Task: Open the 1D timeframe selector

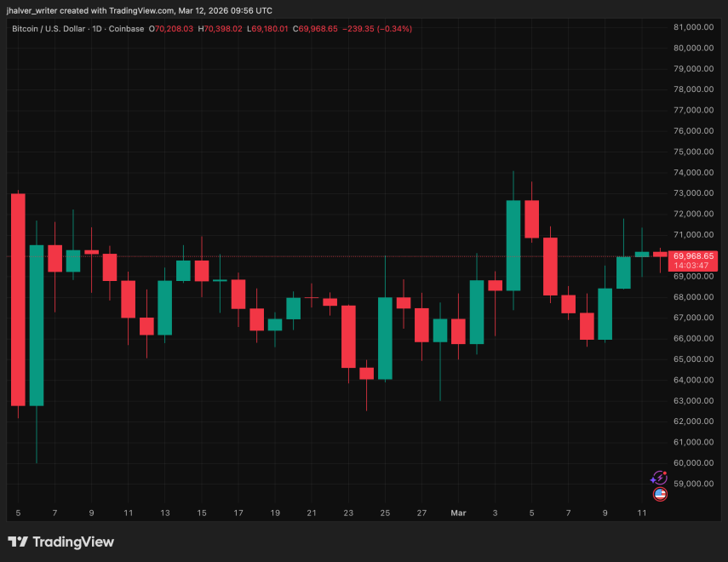Action: pos(96,28)
